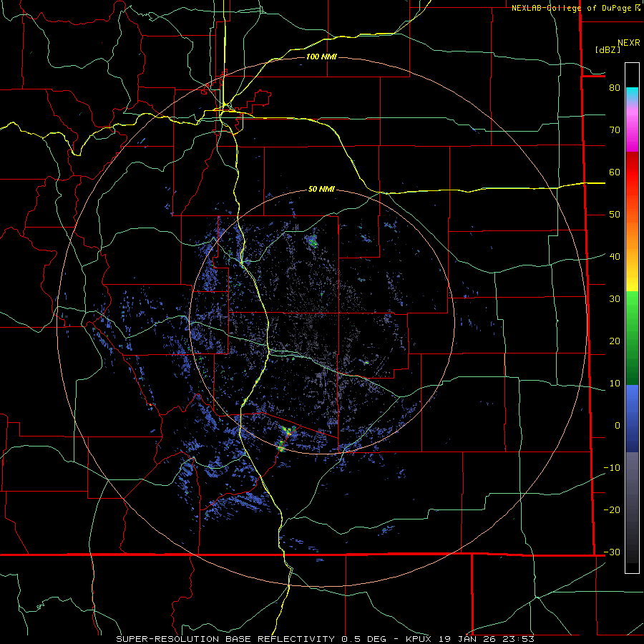The height and width of the screenshot is (644, 644).
Task: Click the green section of the color bar
Action: click(632, 338)
